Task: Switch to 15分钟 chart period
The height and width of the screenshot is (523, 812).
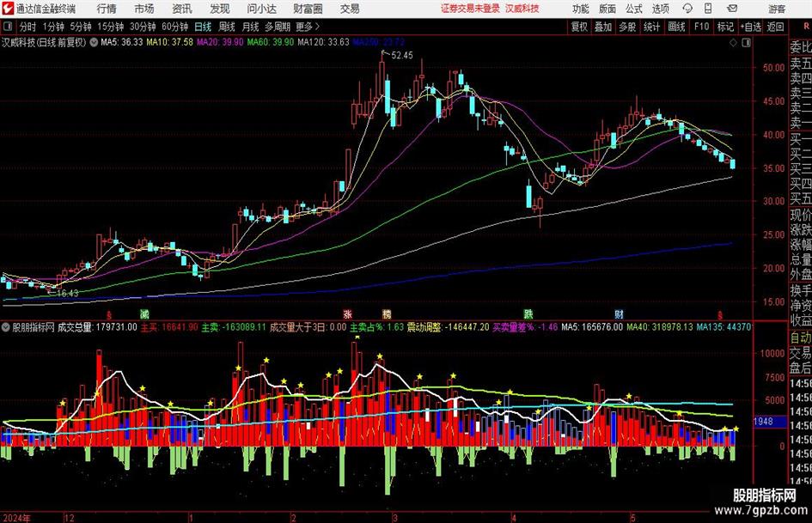Action: (111, 27)
